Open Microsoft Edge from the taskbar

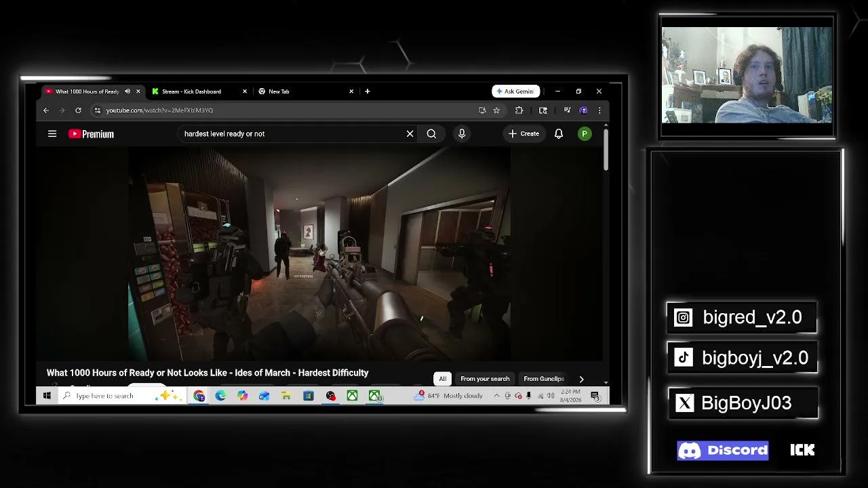pyautogui.click(x=220, y=396)
